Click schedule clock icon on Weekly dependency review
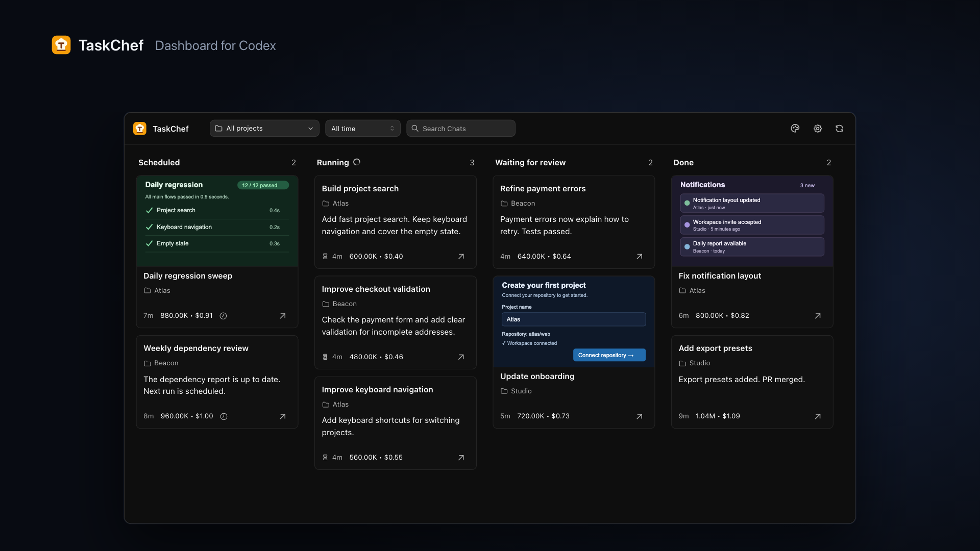Viewport: 980px width, 551px height. (224, 416)
